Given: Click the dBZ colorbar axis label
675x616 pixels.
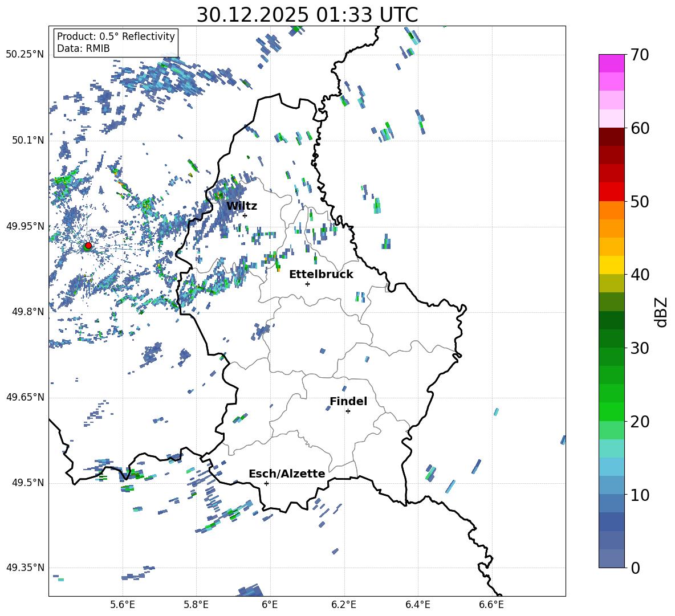Looking at the screenshot, I should pyautogui.click(x=661, y=312).
